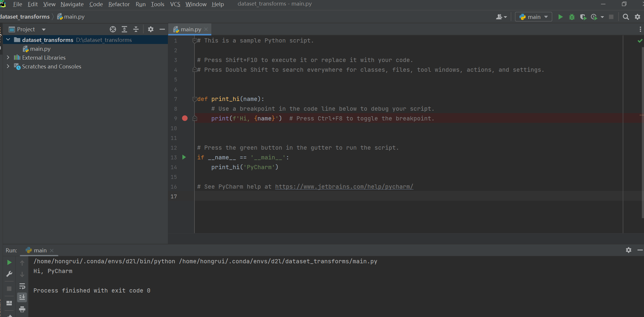This screenshot has width=644, height=317.
Task: Click the green inspection checkmark in editor corner
Action: pyautogui.click(x=640, y=41)
